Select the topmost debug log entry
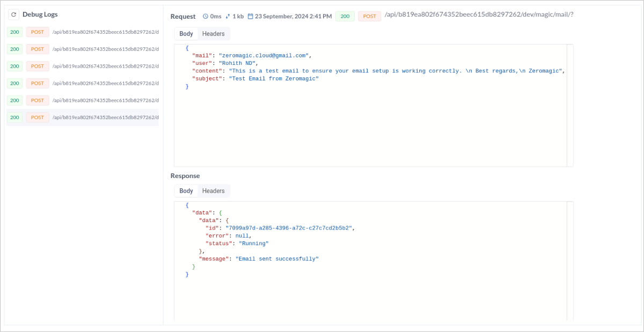 click(x=82, y=32)
